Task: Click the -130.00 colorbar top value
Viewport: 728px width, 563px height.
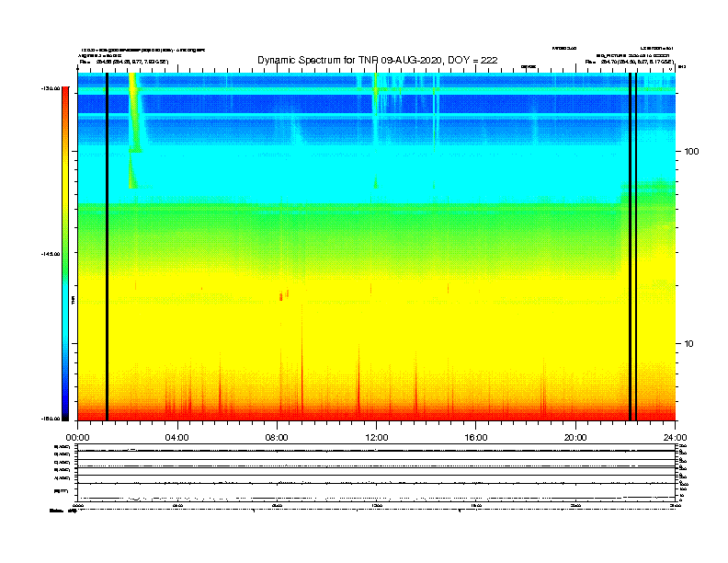Action: tap(51, 88)
